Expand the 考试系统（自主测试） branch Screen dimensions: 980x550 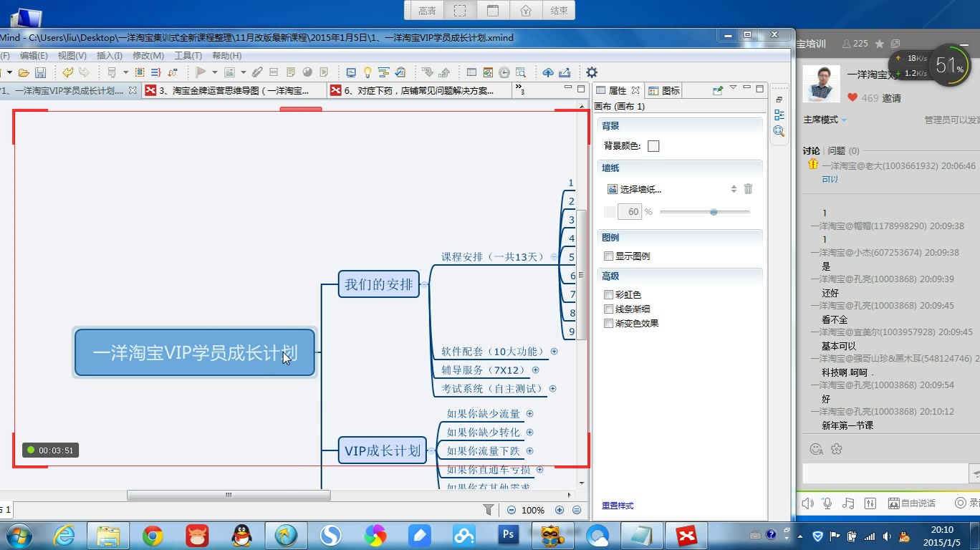tap(552, 389)
